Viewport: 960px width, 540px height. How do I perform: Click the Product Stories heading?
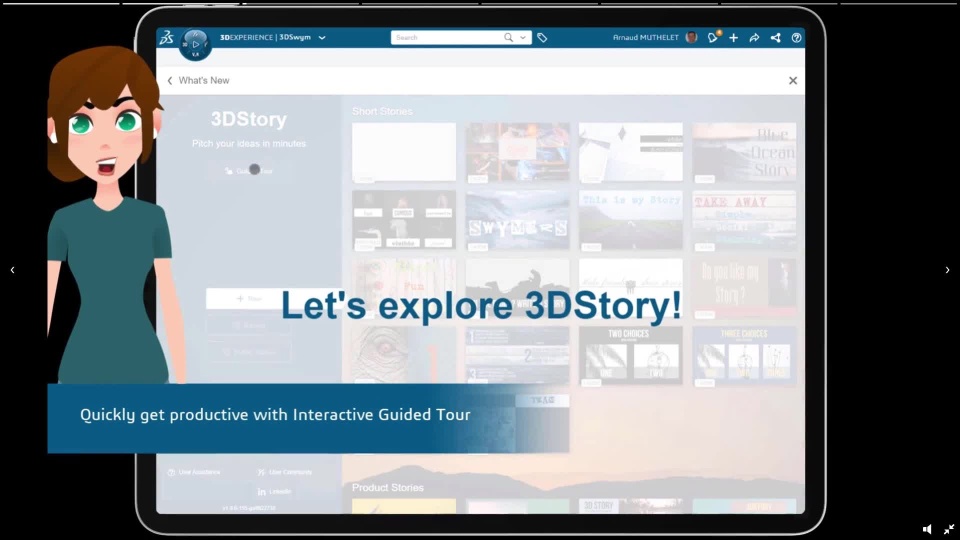pyautogui.click(x=388, y=487)
